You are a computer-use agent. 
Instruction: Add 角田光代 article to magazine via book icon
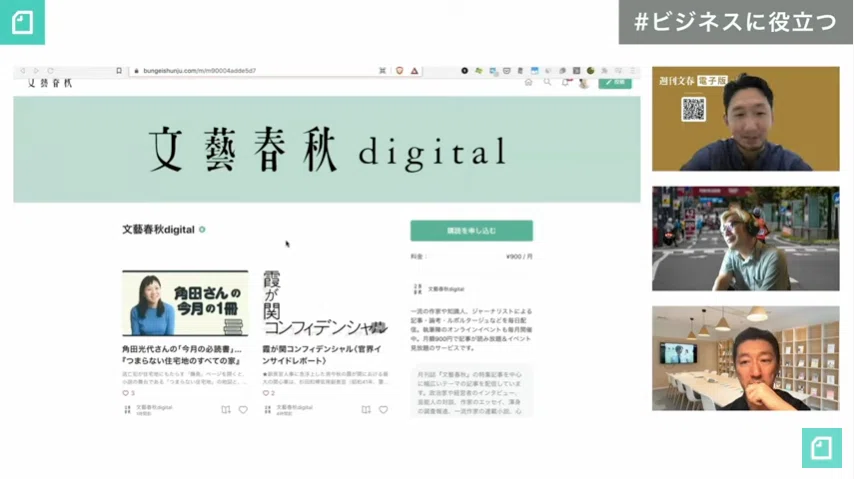(225, 410)
